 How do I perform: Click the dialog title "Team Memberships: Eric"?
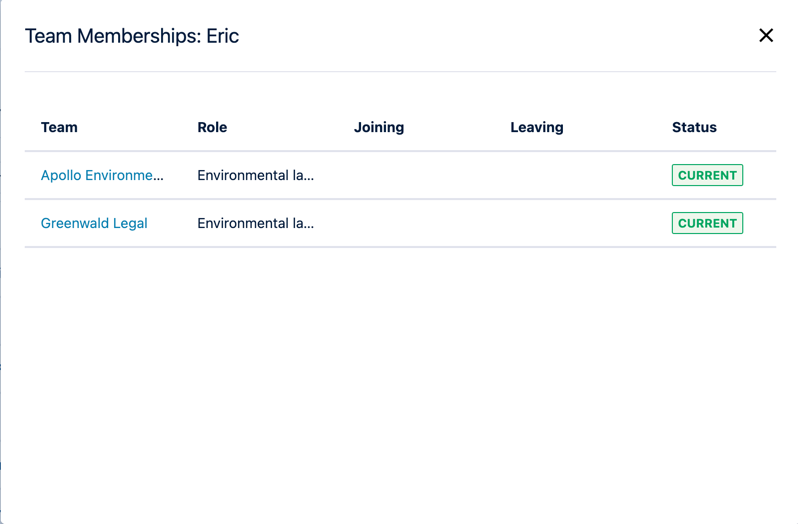pos(131,36)
